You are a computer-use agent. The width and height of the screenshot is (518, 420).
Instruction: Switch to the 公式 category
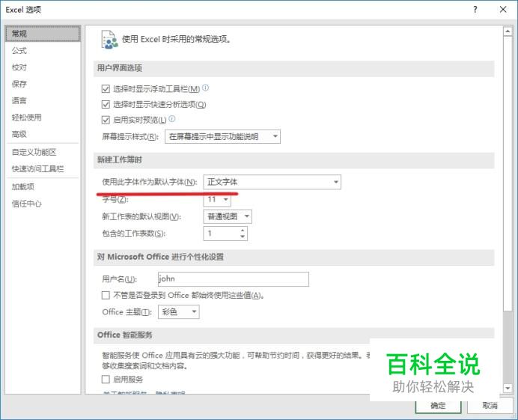click(19, 51)
